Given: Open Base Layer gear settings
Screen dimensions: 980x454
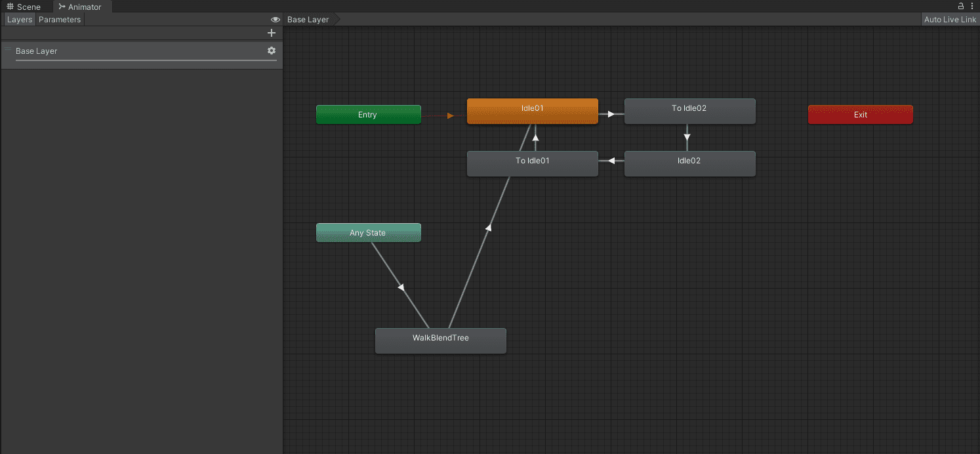Looking at the screenshot, I should point(272,51).
